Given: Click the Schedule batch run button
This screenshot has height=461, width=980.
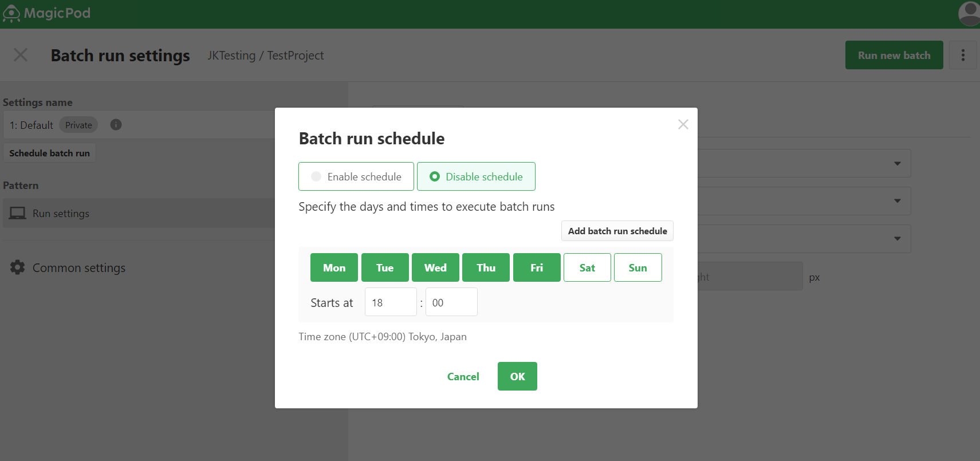Looking at the screenshot, I should (49, 153).
